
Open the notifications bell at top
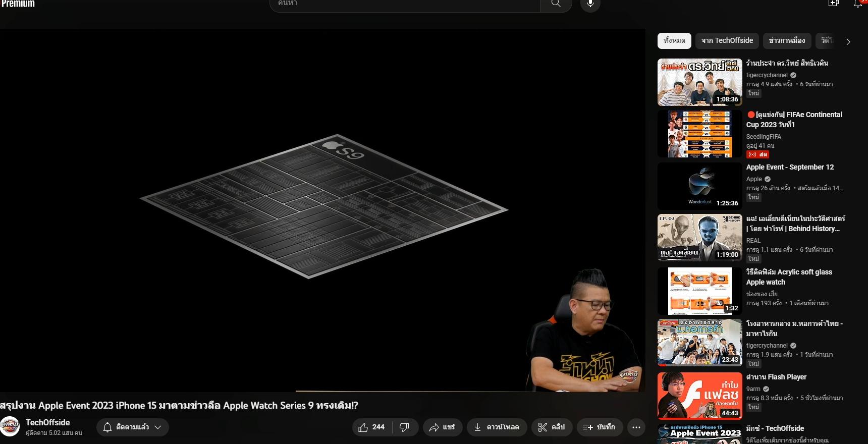(x=858, y=3)
